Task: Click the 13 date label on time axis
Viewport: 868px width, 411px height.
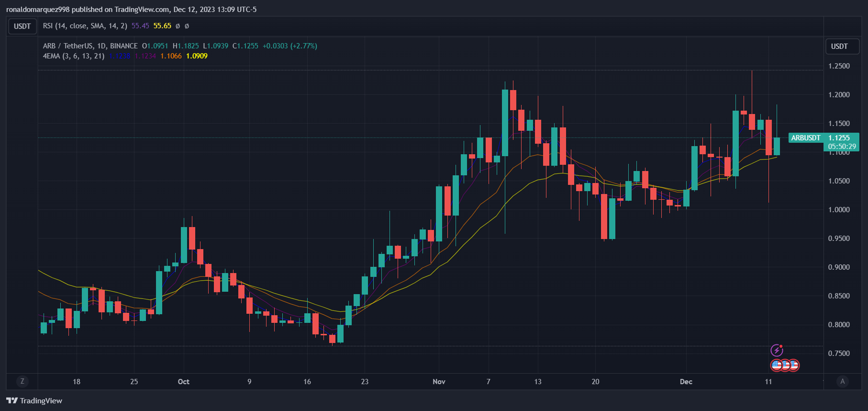Action: [x=538, y=382]
